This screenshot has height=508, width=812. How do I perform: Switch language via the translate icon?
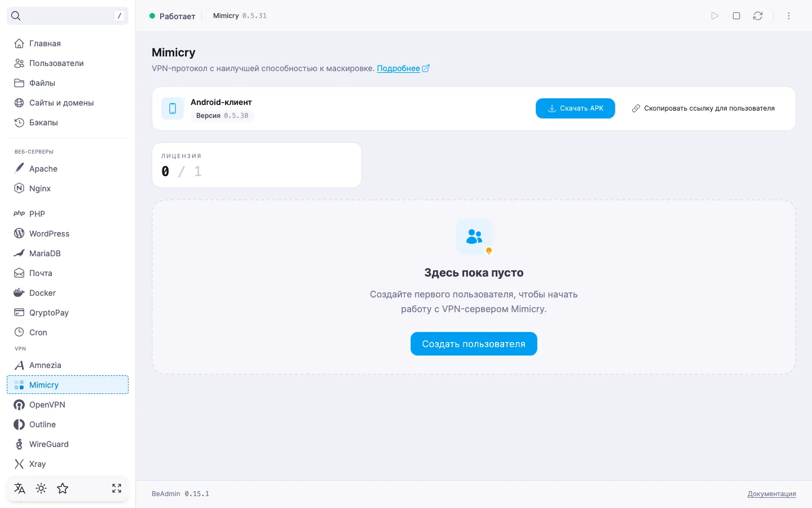(20, 488)
